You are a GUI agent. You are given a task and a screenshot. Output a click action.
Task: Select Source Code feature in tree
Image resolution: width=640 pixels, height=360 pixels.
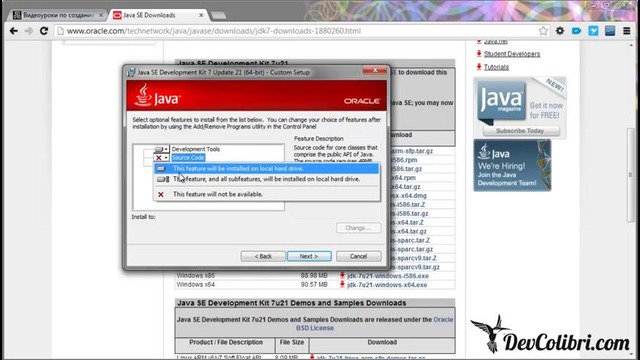pos(188,158)
